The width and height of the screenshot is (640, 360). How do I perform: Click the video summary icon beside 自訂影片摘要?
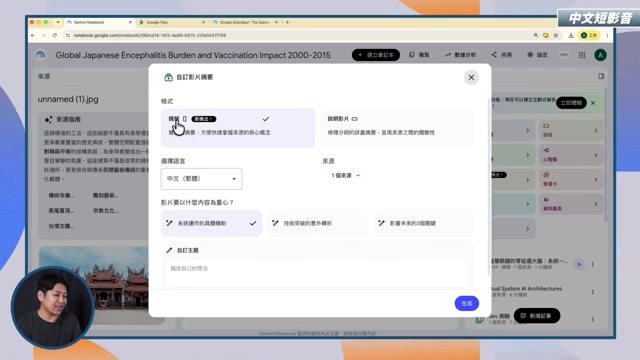[168, 77]
